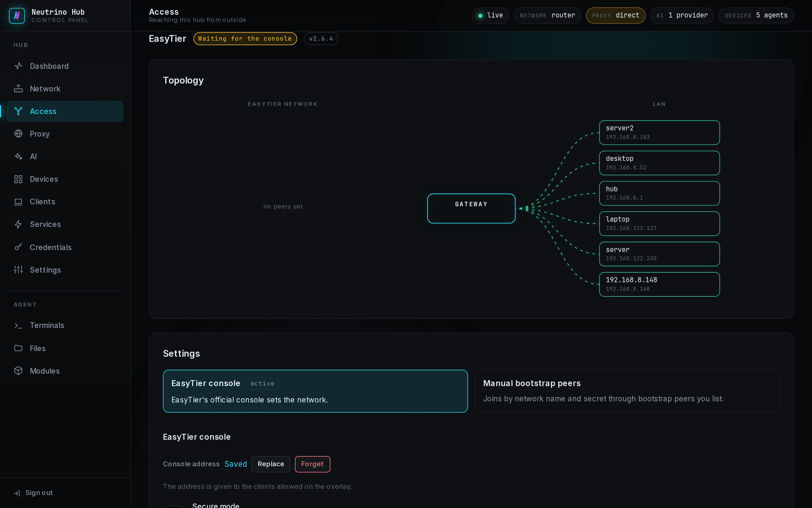This screenshot has width=812, height=508.
Task: Select the Manual bootstrap peers mode card
Action: (x=627, y=391)
